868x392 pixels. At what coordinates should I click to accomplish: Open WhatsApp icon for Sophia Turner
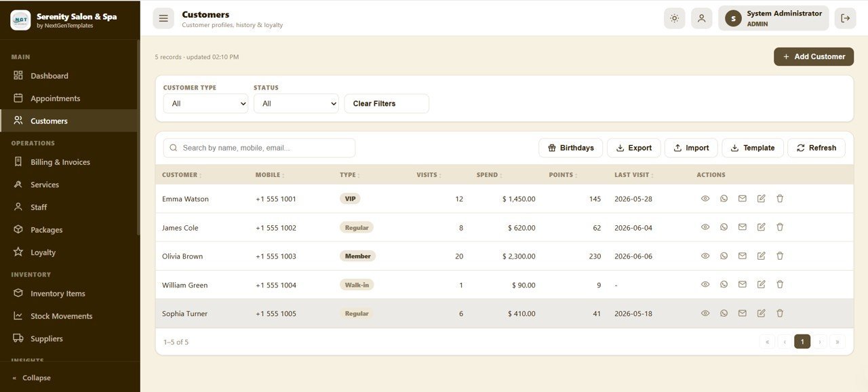coord(724,313)
